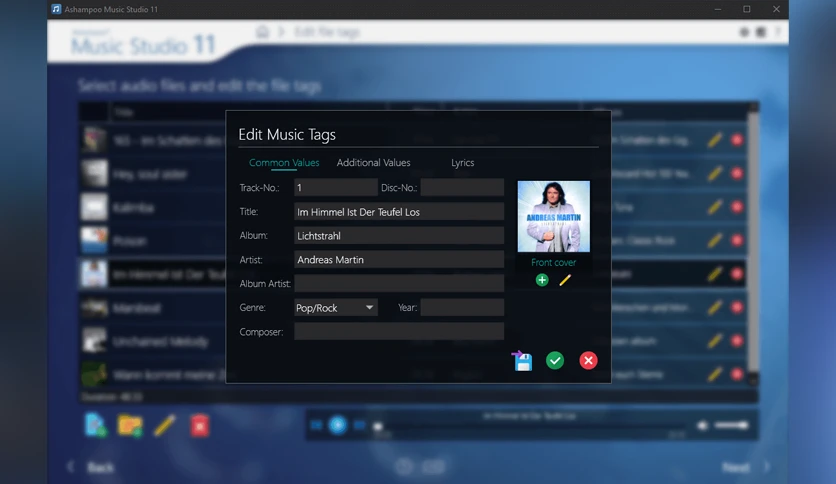Click the pencil icon in the first track row
Screen dimensions: 836x484
click(714, 140)
